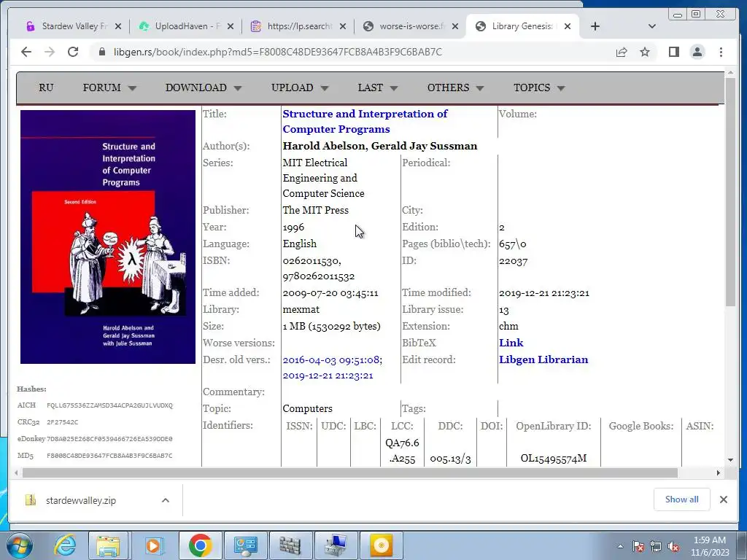The image size is (747, 560).
Task: Open the browser side panel
Action: coord(673,52)
